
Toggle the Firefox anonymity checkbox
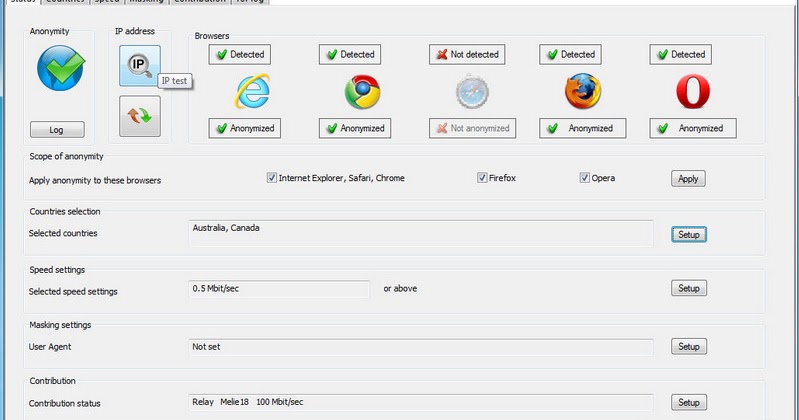[482, 178]
